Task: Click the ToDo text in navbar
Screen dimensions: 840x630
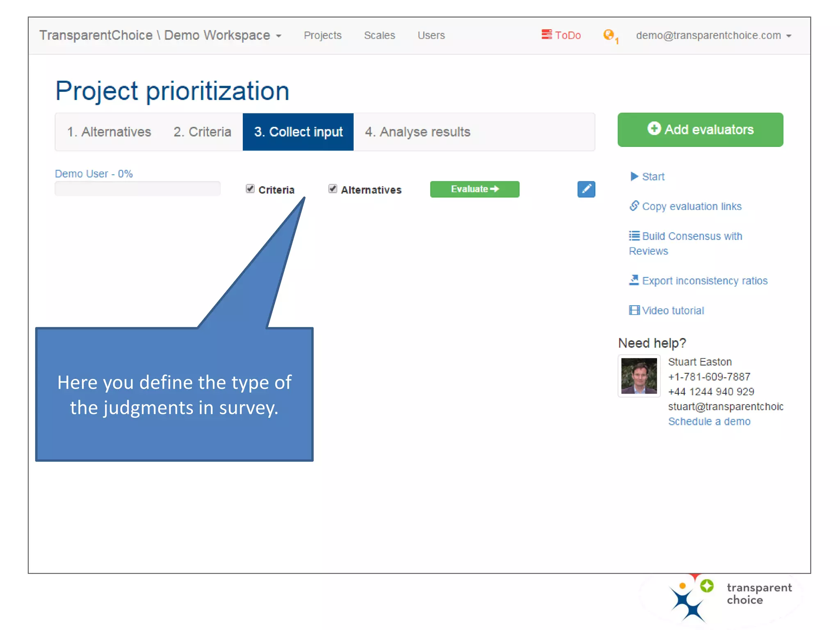Action: pos(568,35)
